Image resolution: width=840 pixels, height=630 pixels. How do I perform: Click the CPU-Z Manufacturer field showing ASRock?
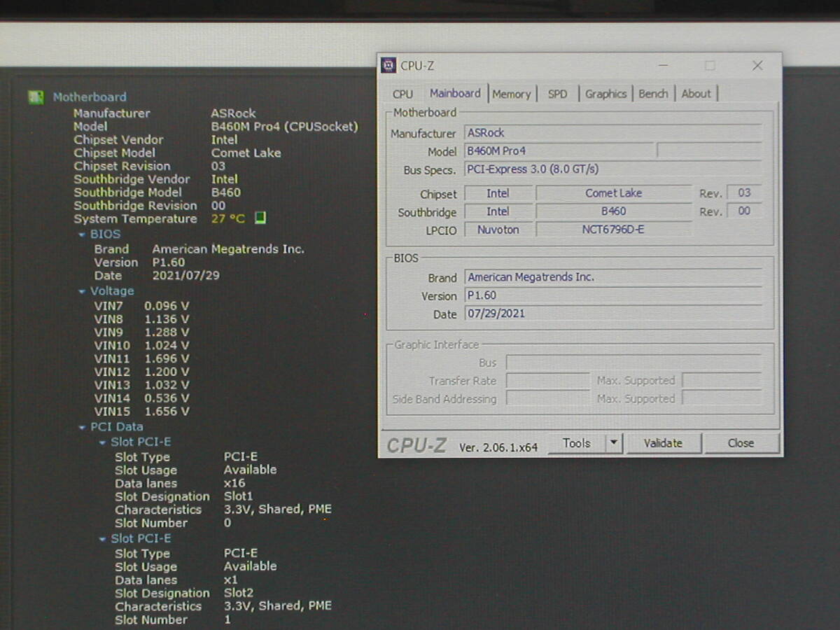[613, 133]
